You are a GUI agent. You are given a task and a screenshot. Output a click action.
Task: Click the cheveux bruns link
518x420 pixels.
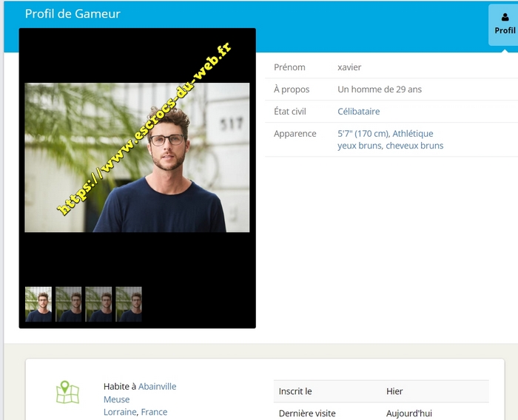414,146
